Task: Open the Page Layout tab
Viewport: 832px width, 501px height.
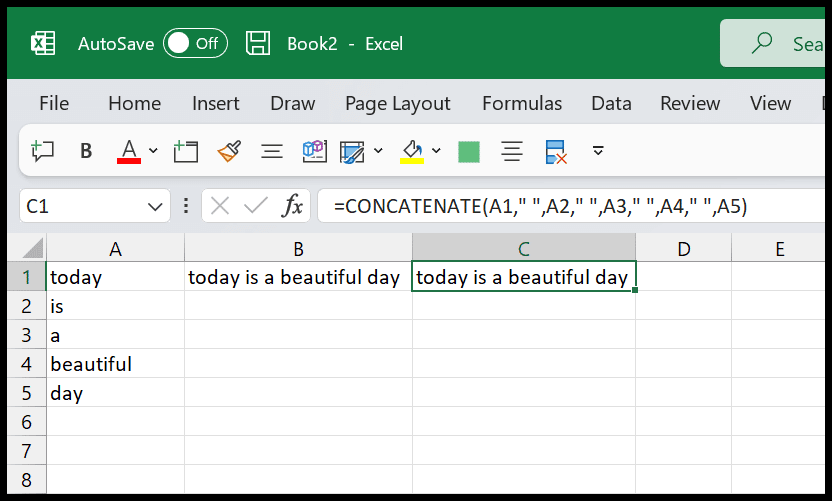Action: click(397, 103)
